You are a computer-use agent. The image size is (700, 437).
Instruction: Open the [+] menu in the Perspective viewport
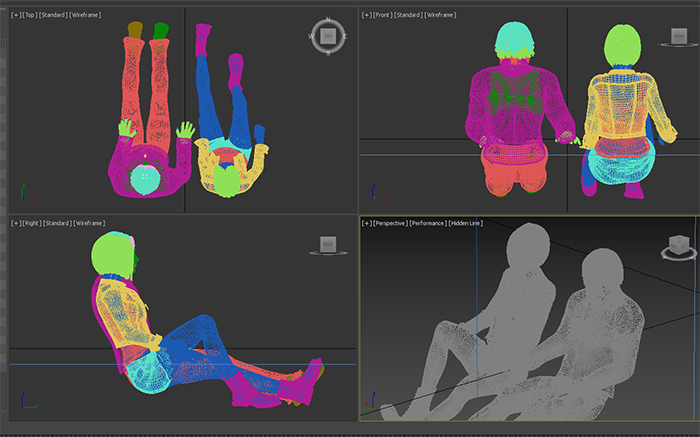tap(367, 223)
